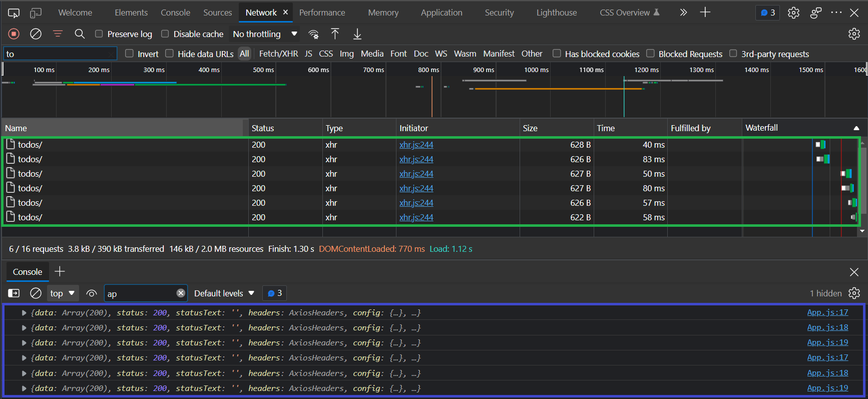868x399 pixels.
Task: Expand the first logged response object
Action: 24,313
